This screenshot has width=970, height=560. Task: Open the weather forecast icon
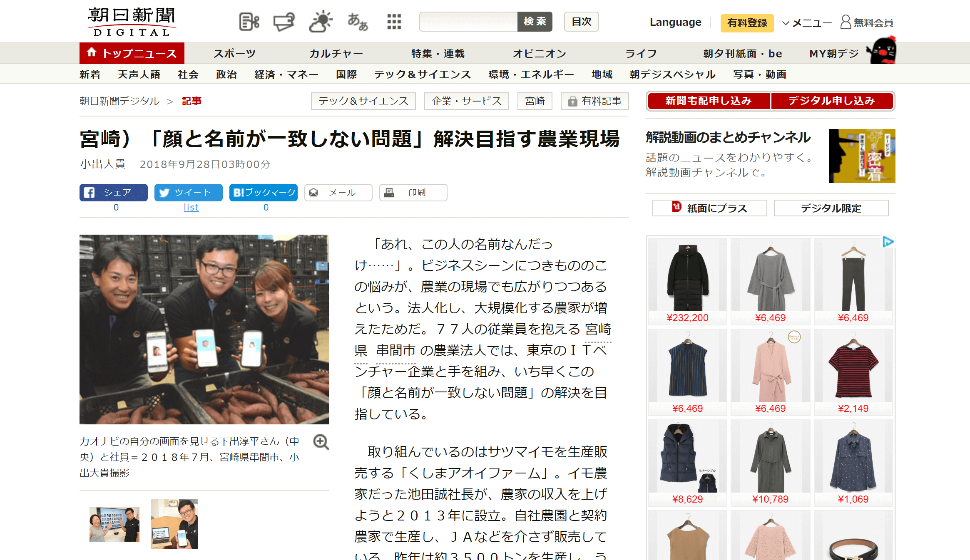(x=321, y=22)
